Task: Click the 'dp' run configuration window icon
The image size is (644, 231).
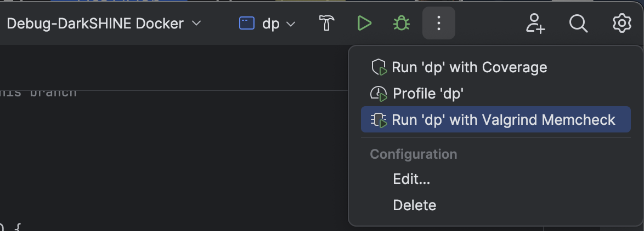Action: pyautogui.click(x=247, y=24)
